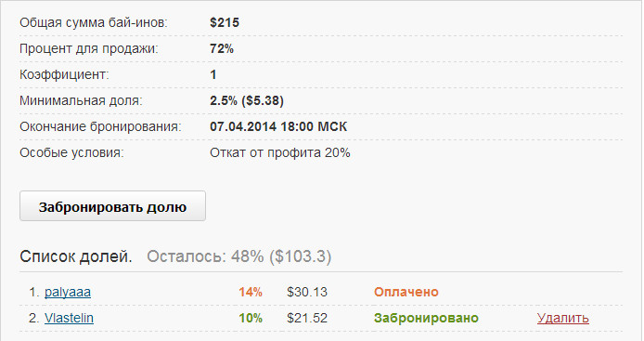Open the palyaaa user profile link

coord(68,292)
